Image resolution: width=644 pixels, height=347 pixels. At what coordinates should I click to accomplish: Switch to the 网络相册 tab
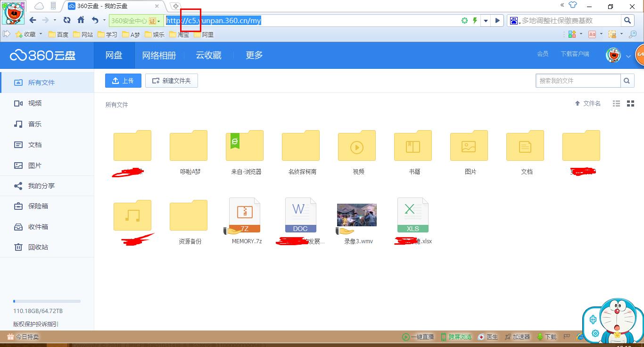[x=159, y=55]
